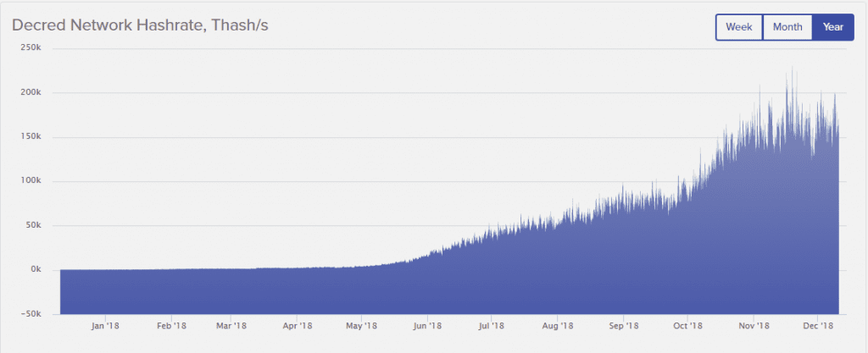Screen dimensions: 868x353
Task: Click the Jul '18 x-axis label
Action: [492, 326]
